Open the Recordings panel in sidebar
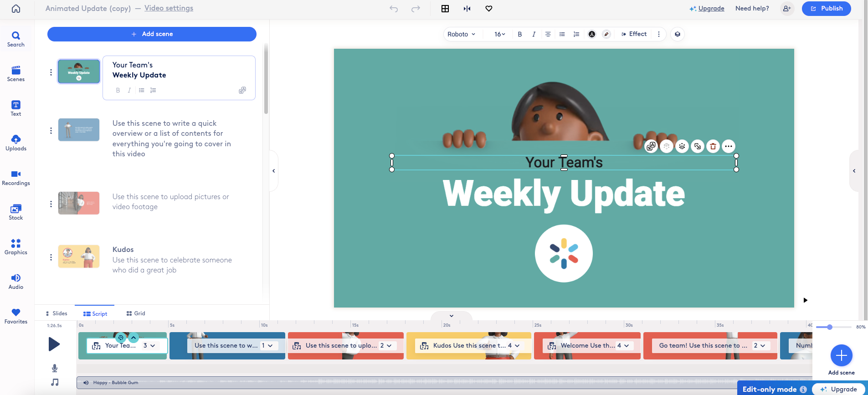This screenshot has height=395, width=868. tap(16, 178)
